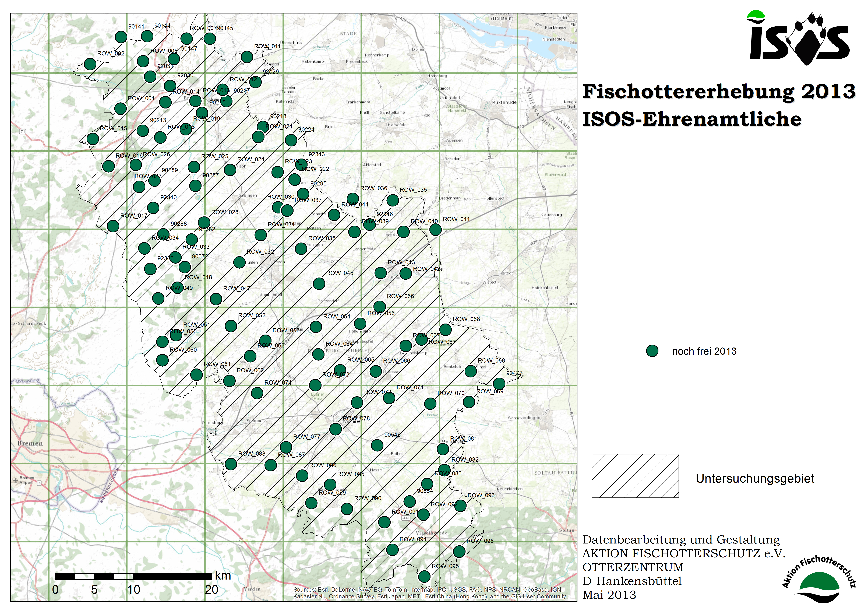Click the black-and-white kilometre scale bar
The image size is (868, 614).
tap(133, 577)
